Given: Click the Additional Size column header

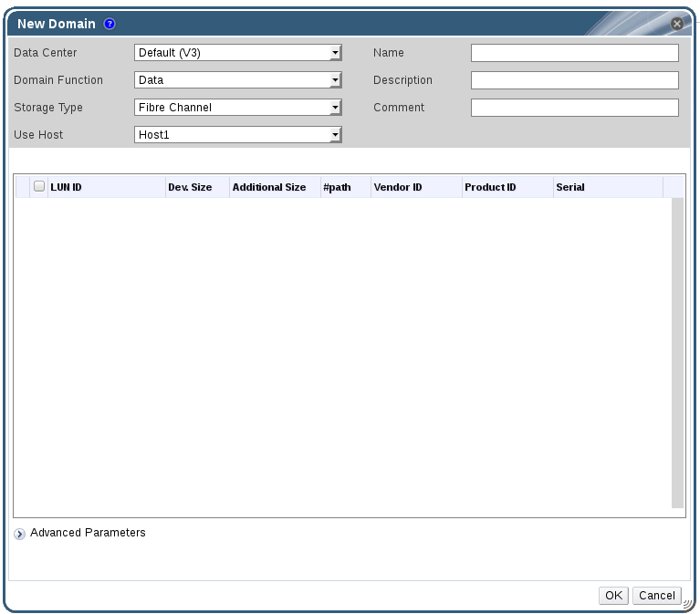Looking at the screenshot, I should pos(274,187).
